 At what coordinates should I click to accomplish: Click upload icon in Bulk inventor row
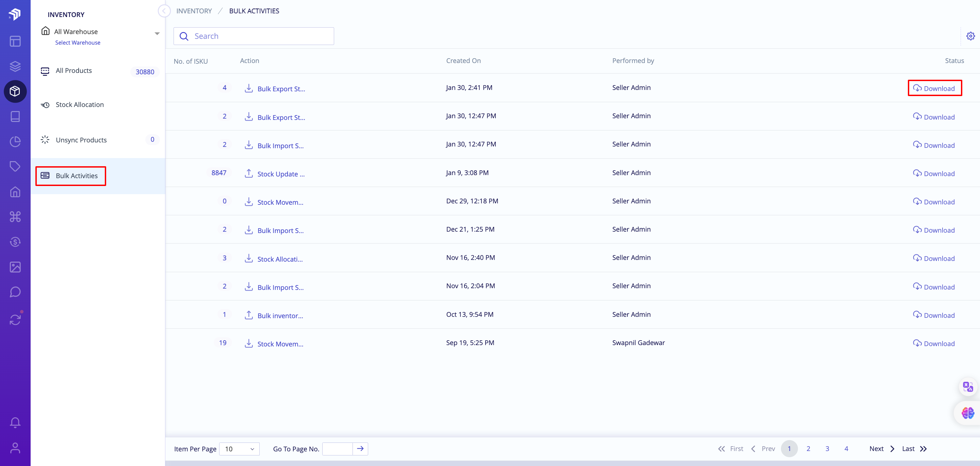pos(248,315)
